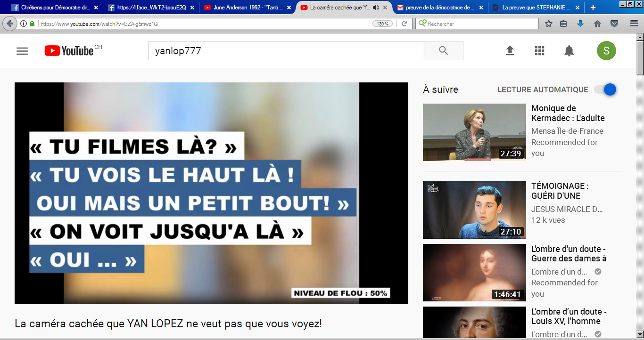Switch to La preuve que STEPHANIE tab

pos(536,8)
